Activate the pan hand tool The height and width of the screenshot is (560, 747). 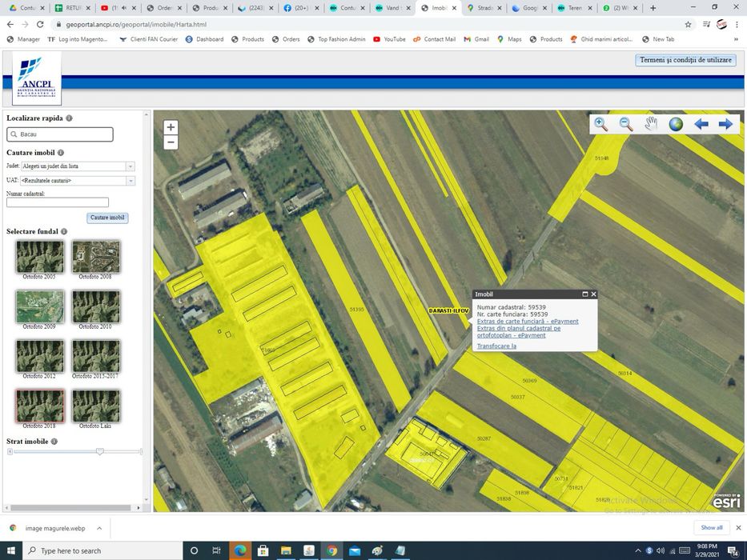[651, 124]
